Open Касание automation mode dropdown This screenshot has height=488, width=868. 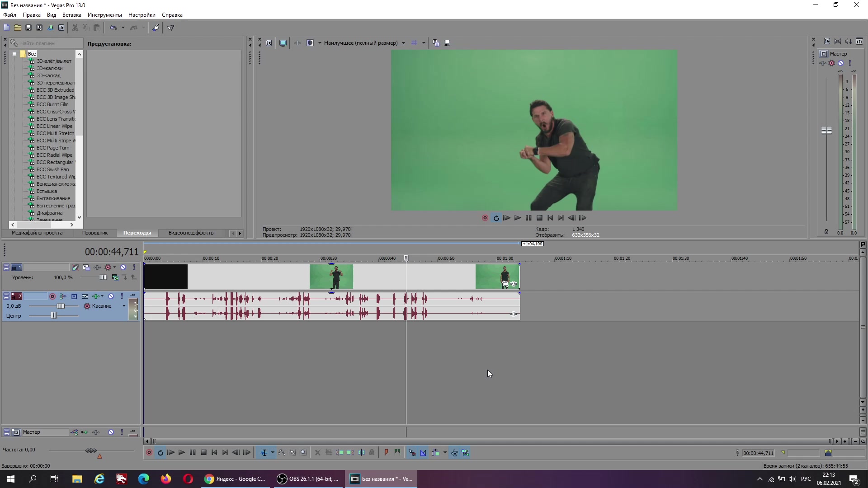click(x=124, y=306)
